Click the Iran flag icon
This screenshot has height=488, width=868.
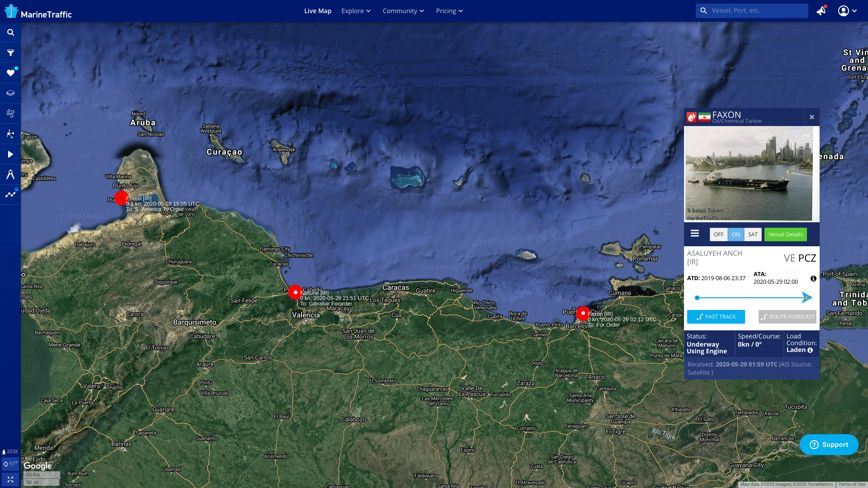point(704,117)
